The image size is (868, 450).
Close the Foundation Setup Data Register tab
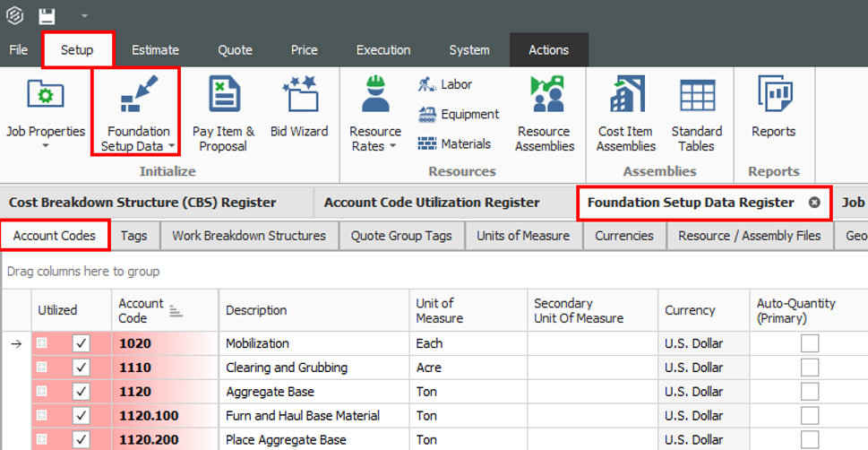coord(814,203)
